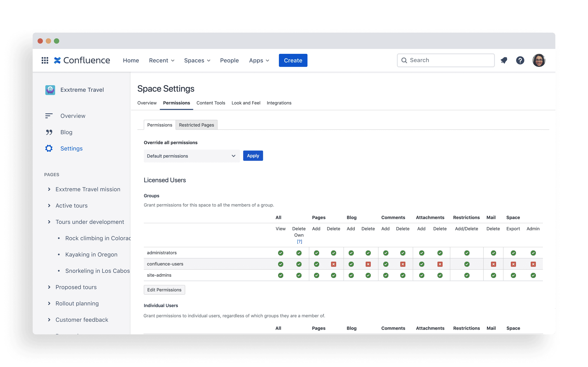Click the Confluence home logo icon
588x367 pixels.
click(58, 60)
